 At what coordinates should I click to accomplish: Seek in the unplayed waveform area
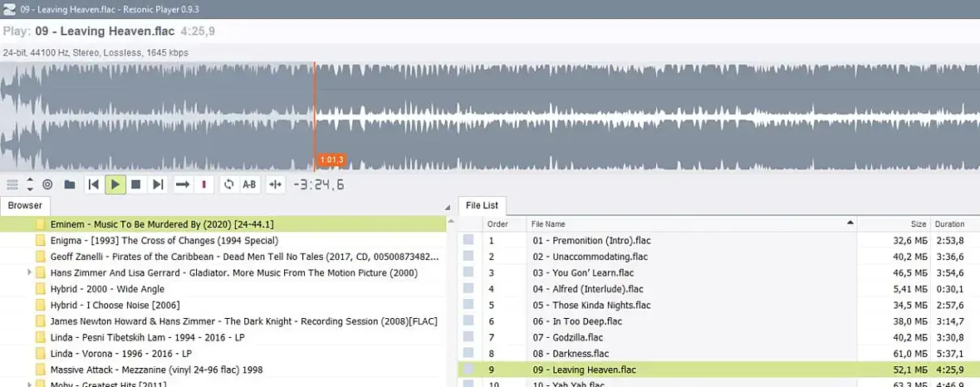pyautogui.click(x=647, y=116)
